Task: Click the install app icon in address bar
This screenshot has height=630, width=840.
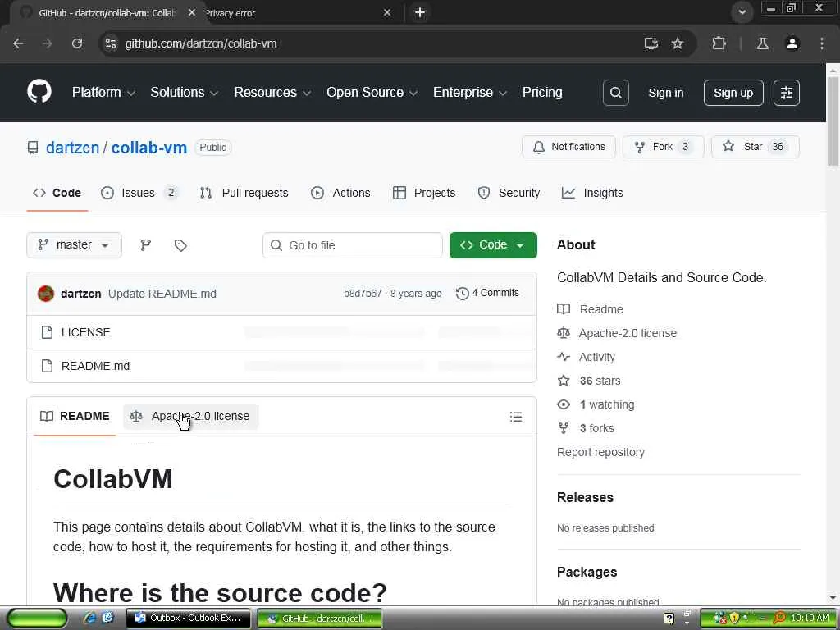Action: coord(651,43)
